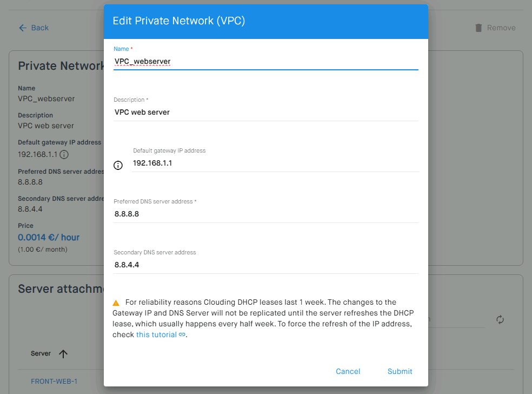This screenshot has height=394, width=532.
Task: Sort by the Server column header
Action: (41, 353)
